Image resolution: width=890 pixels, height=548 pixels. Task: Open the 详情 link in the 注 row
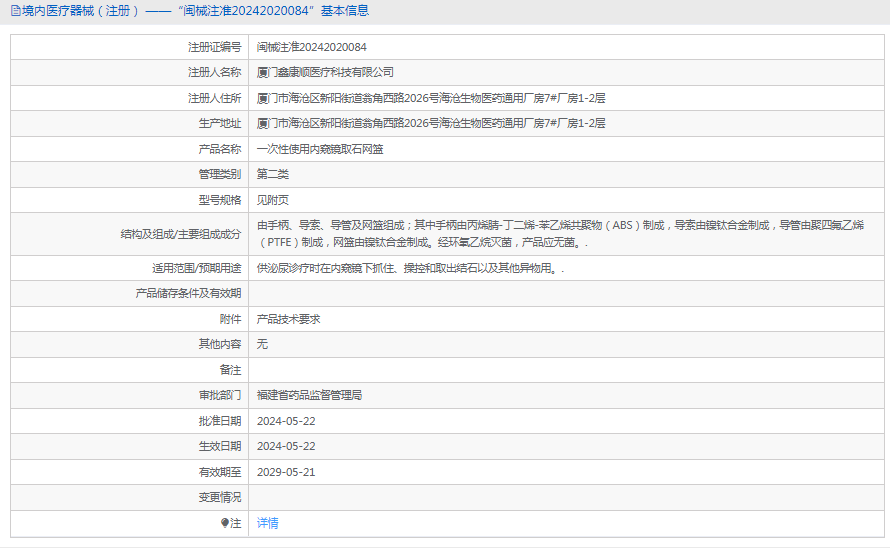pyautogui.click(x=267, y=523)
